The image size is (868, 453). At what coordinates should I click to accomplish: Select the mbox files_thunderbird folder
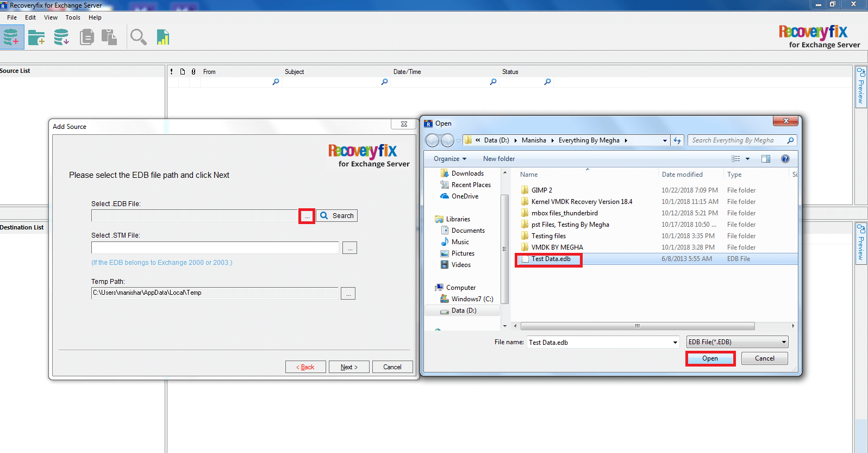(565, 213)
